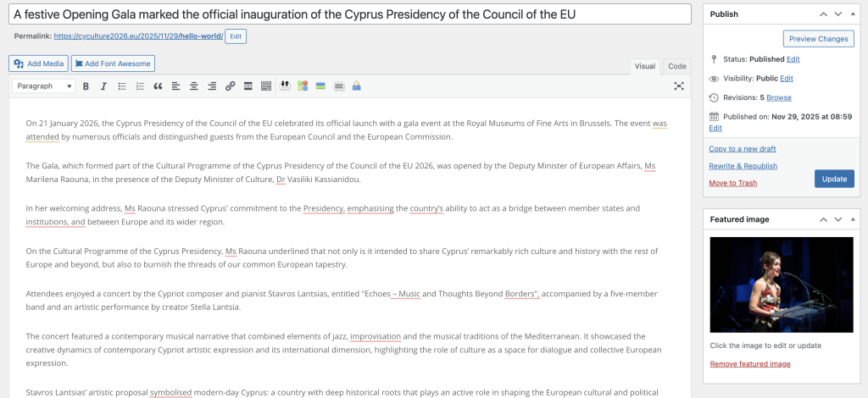The width and height of the screenshot is (868, 398).
Task: Select the Visual editor tab
Action: point(645,66)
